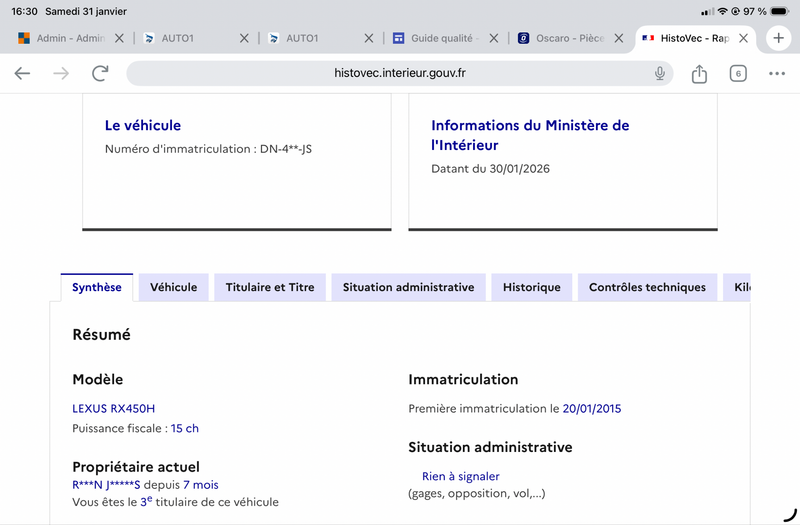Viewport: 800px width, 525px height.
Task: Select the Situation administrative tab
Action: pyautogui.click(x=408, y=287)
